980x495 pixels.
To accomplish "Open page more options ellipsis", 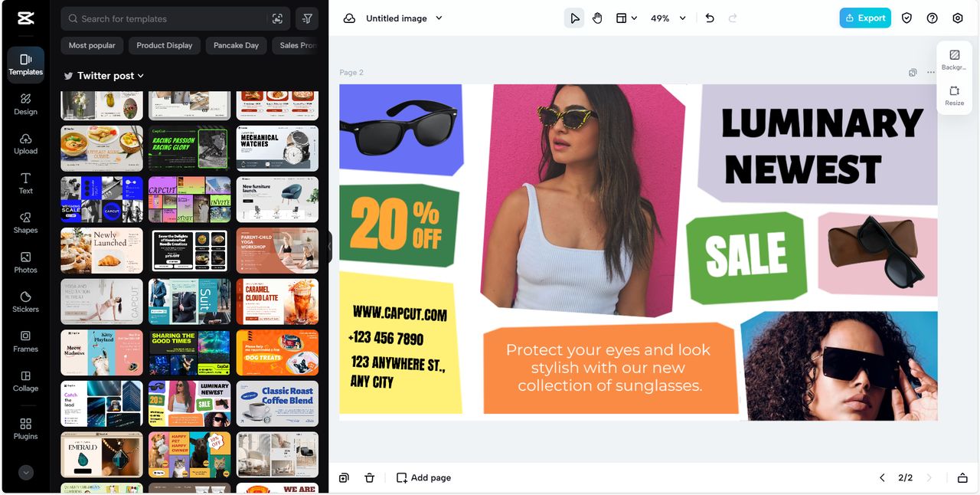I will (931, 73).
